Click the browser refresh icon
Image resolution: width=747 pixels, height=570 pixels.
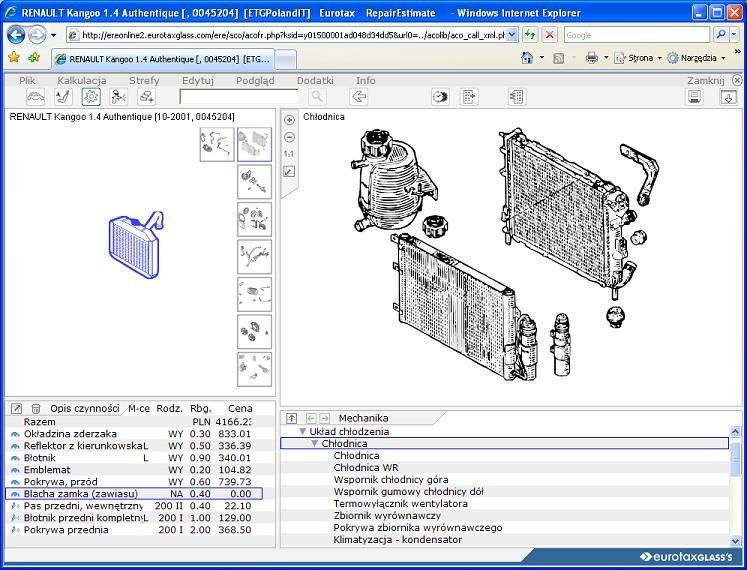[530, 34]
